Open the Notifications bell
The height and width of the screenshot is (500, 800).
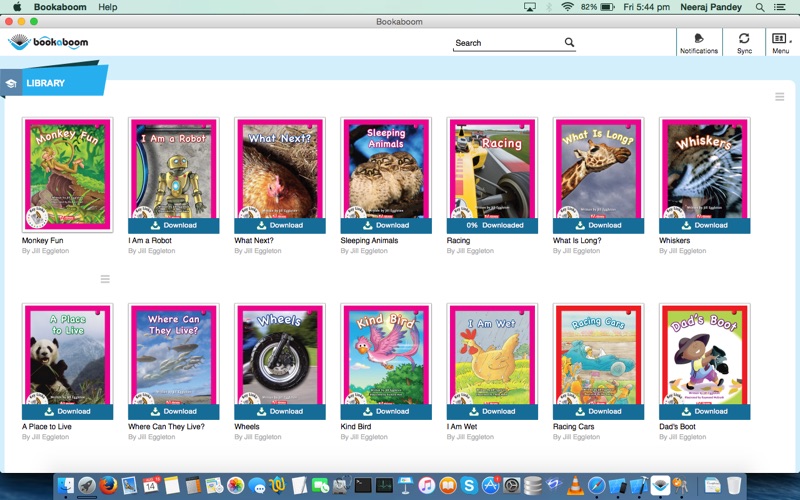pyautogui.click(x=698, y=43)
